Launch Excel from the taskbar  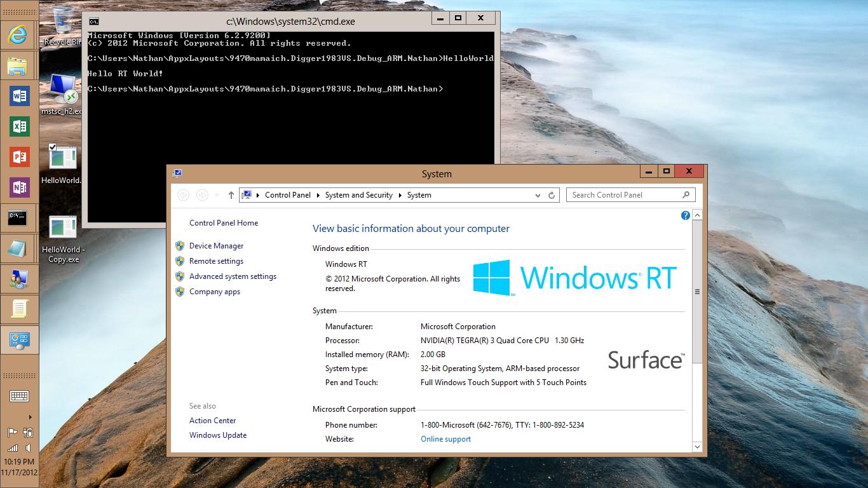click(19, 126)
